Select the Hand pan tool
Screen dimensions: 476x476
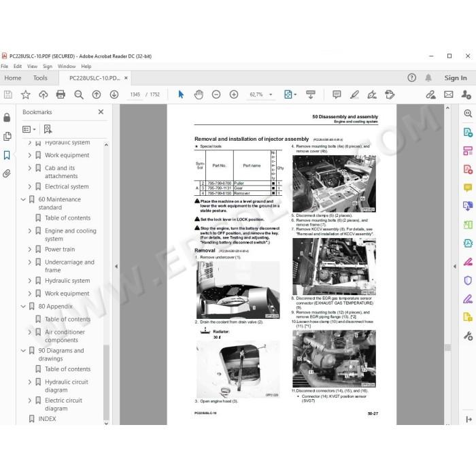pyautogui.click(x=199, y=95)
